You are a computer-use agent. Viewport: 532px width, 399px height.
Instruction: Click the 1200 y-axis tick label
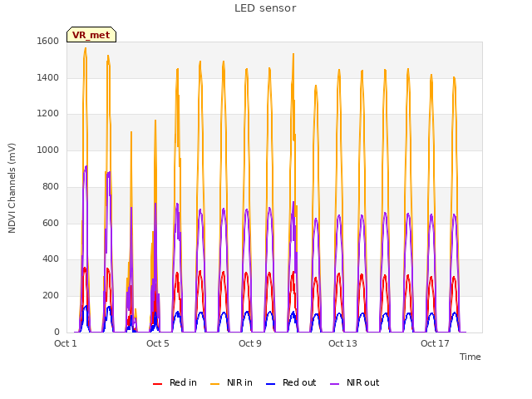click(48, 114)
